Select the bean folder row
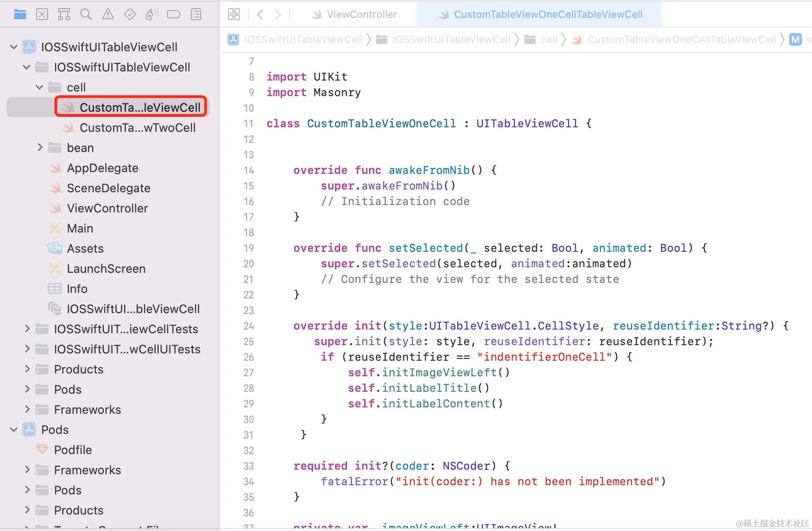The image size is (812, 531). tap(108, 148)
